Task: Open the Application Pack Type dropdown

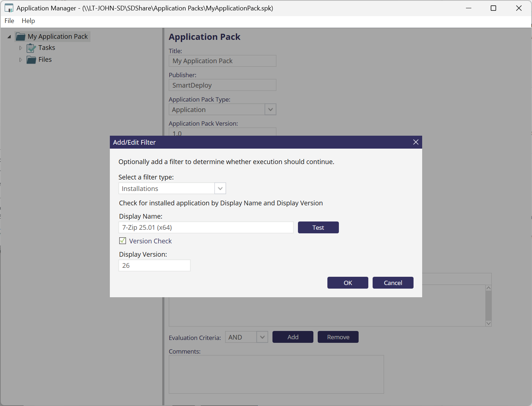Action: pos(270,109)
